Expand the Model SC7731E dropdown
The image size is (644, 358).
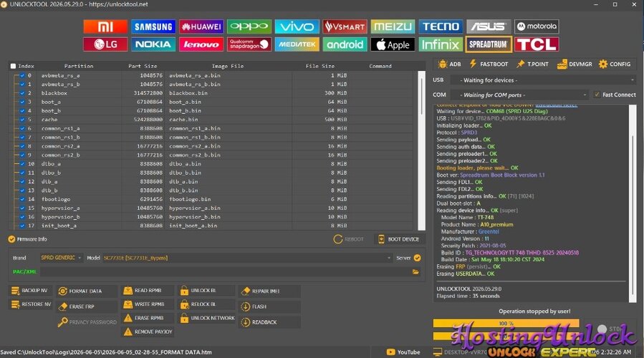point(247,258)
